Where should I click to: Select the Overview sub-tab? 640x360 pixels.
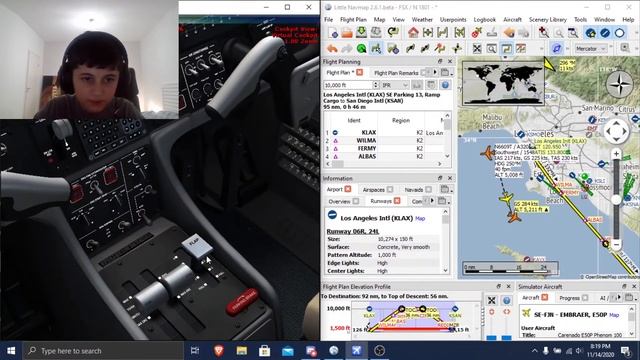tap(340, 202)
